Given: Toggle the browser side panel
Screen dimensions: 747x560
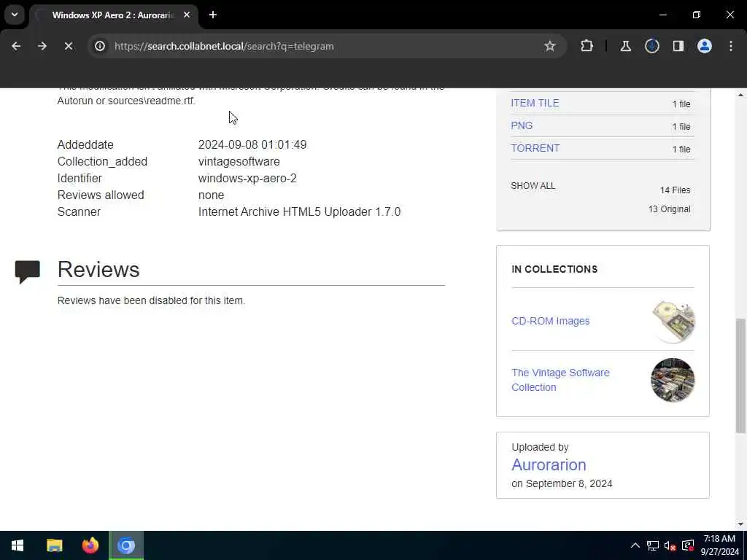Looking at the screenshot, I should 678,46.
